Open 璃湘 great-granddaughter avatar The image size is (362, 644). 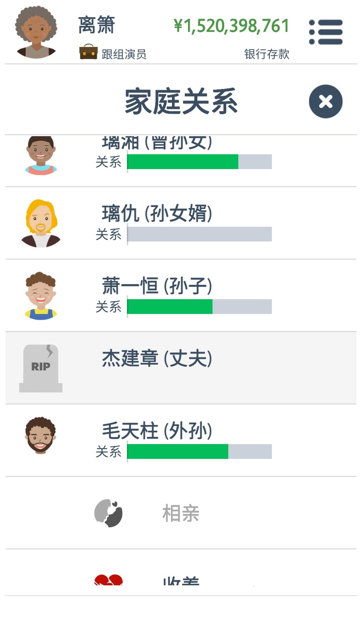(41, 155)
